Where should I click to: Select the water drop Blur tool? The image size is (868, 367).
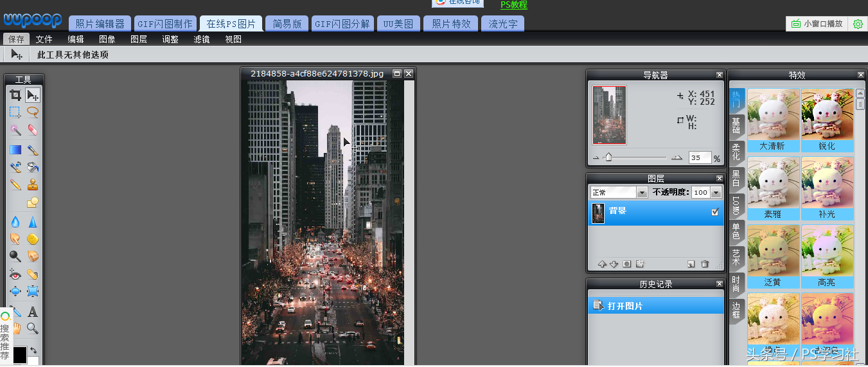[x=15, y=222]
